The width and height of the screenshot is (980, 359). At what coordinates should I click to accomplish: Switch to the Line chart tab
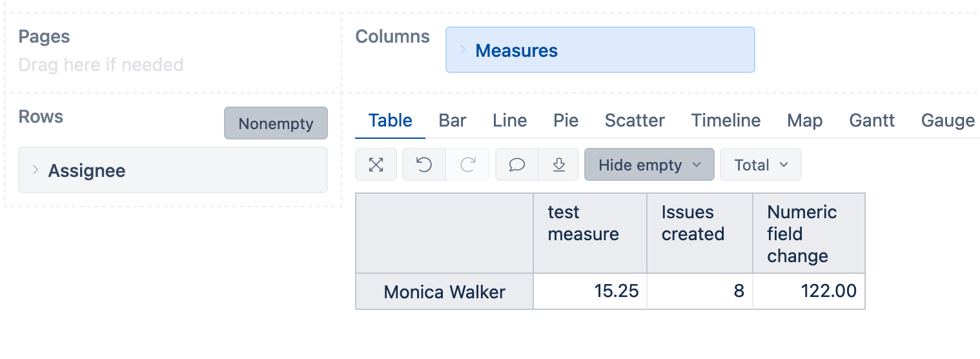(509, 121)
